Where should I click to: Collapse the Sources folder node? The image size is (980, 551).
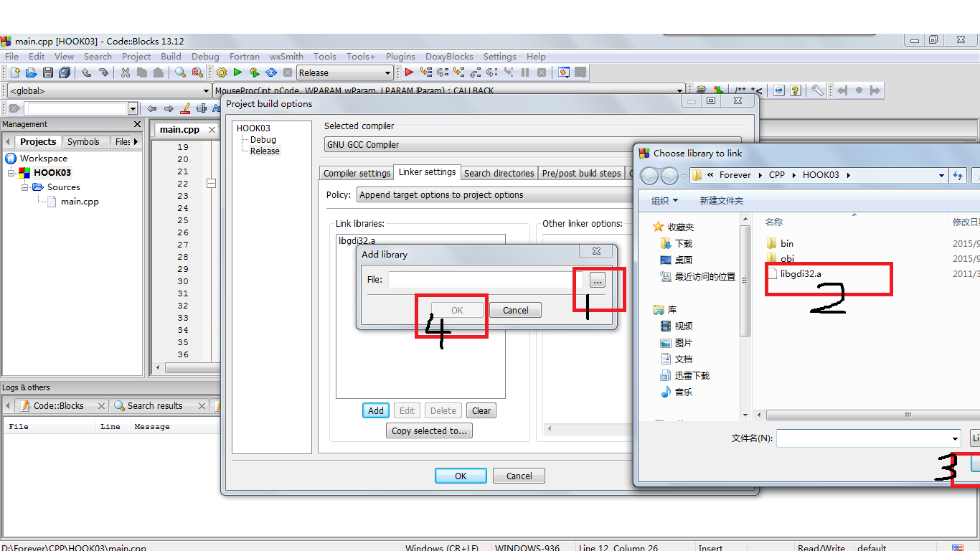click(x=24, y=187)
